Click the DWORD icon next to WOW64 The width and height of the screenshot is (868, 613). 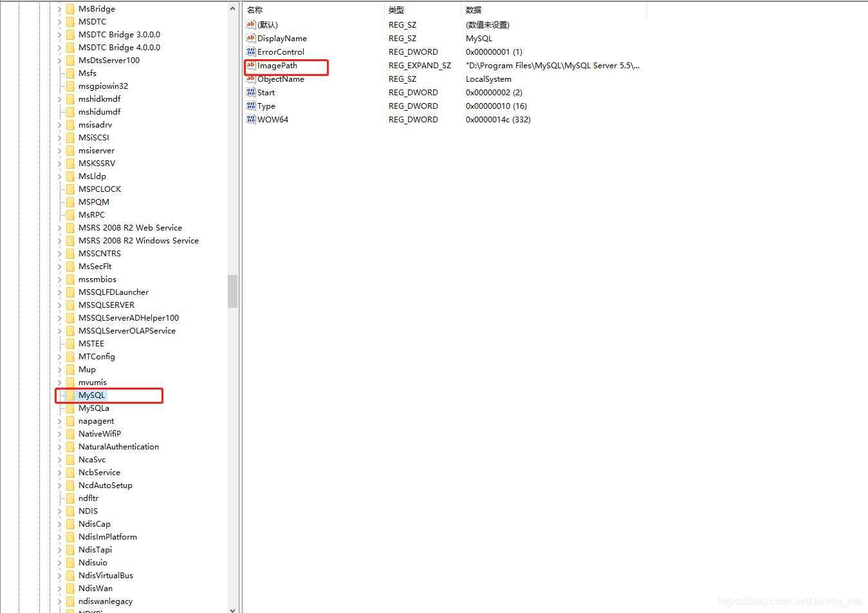pos(250,119)
